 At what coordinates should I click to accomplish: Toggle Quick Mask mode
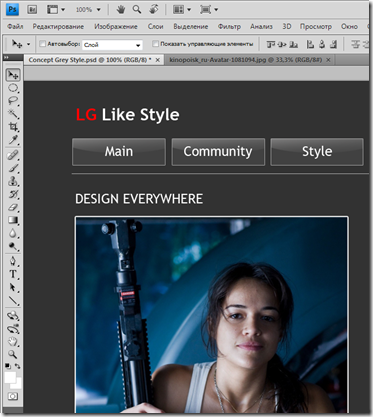click(13, 396)
